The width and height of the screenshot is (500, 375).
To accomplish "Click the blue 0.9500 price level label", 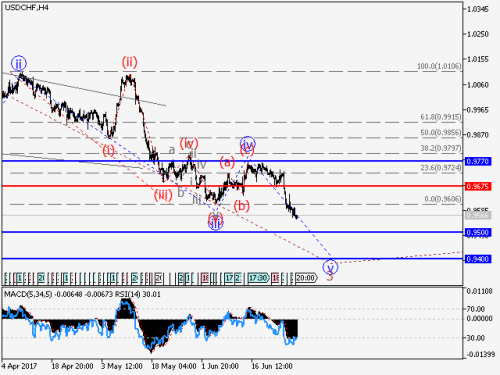I will [478, 232].
